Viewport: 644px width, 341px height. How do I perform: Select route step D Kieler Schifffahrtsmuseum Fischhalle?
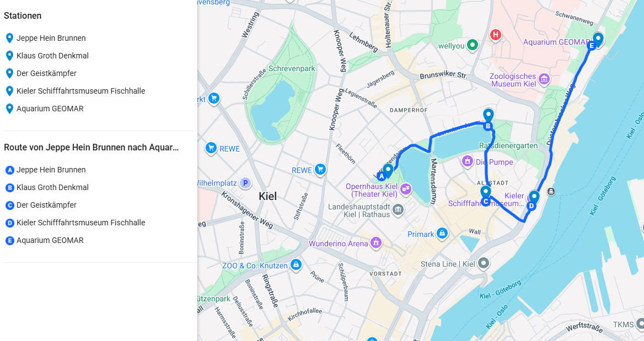coord(80,223)
